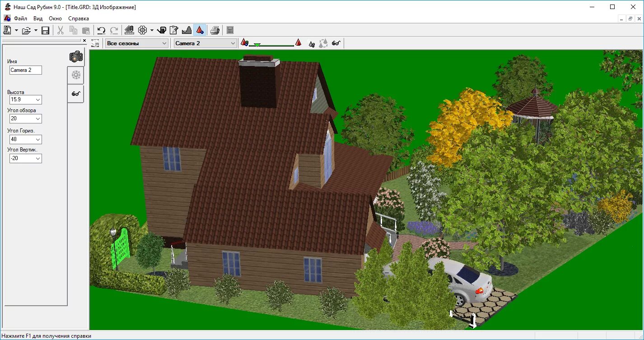The width and height of the screenshot is (644, 340).
Task: Open the watering can tool
Action: [162, 30]
